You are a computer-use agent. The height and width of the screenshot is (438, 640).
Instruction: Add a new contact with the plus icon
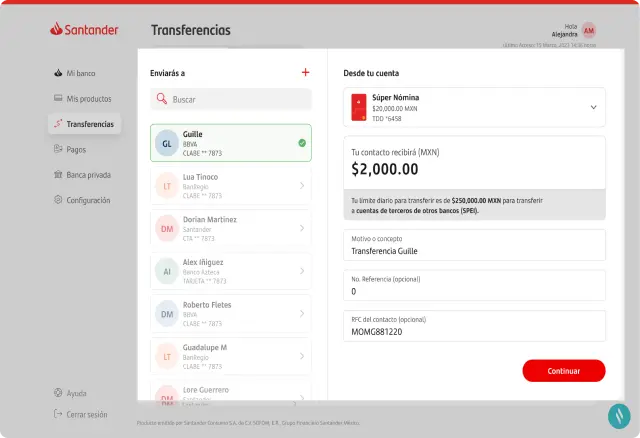click(305, 72)
